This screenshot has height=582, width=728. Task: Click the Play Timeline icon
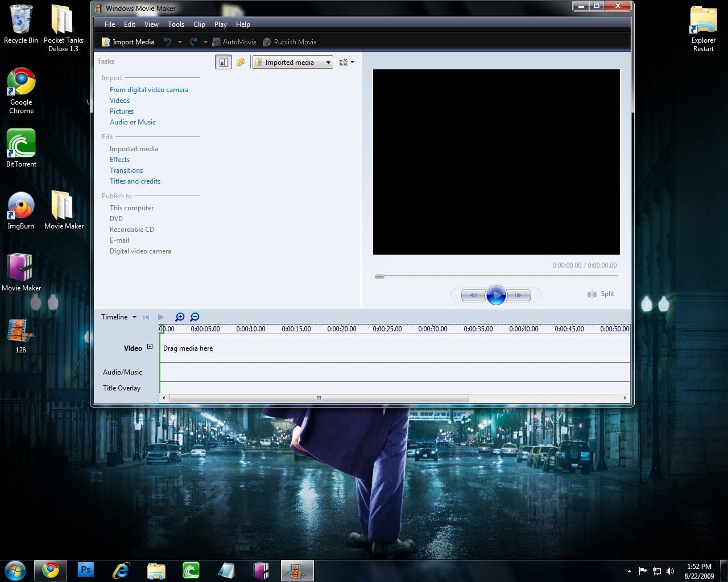point(161,317)
